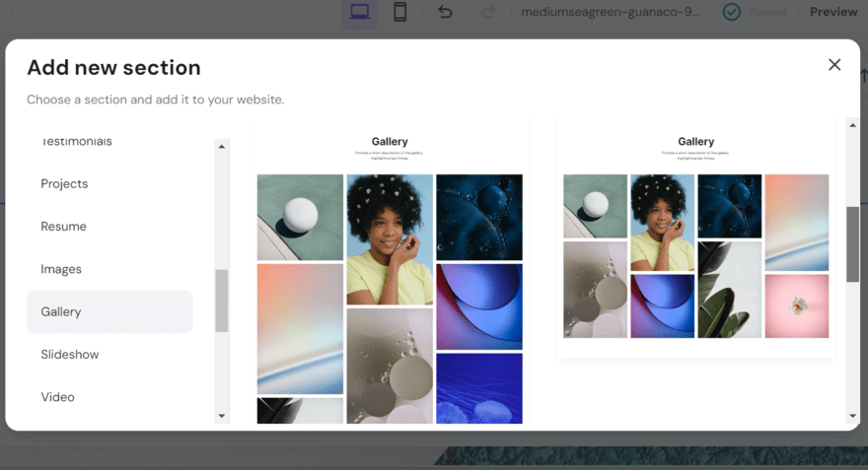Image resolution: width=868 pixels, height=470 pixels.
Task: Choose the Images category
Action: point(61,269)
